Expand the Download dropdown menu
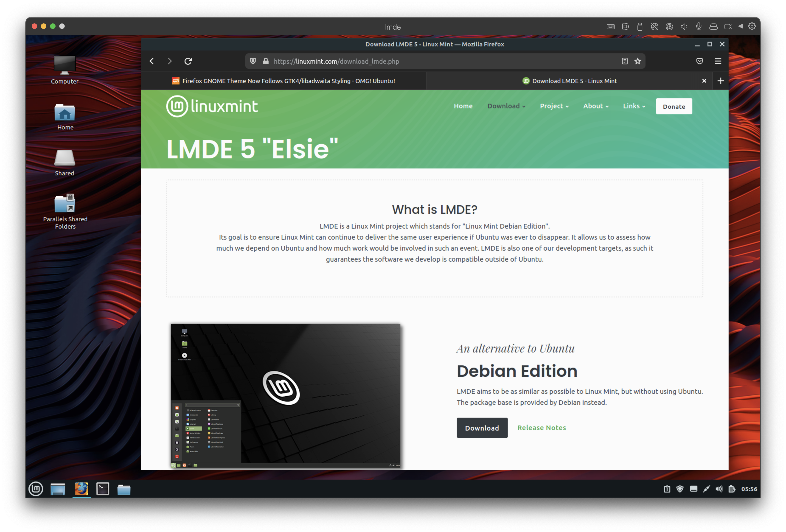The image size is (786, 532). click(506, 106)
